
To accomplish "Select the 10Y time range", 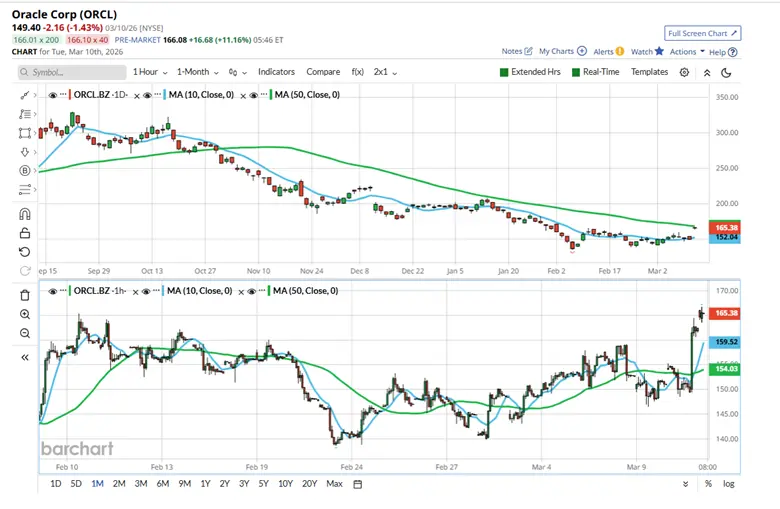I will [285, 484].
